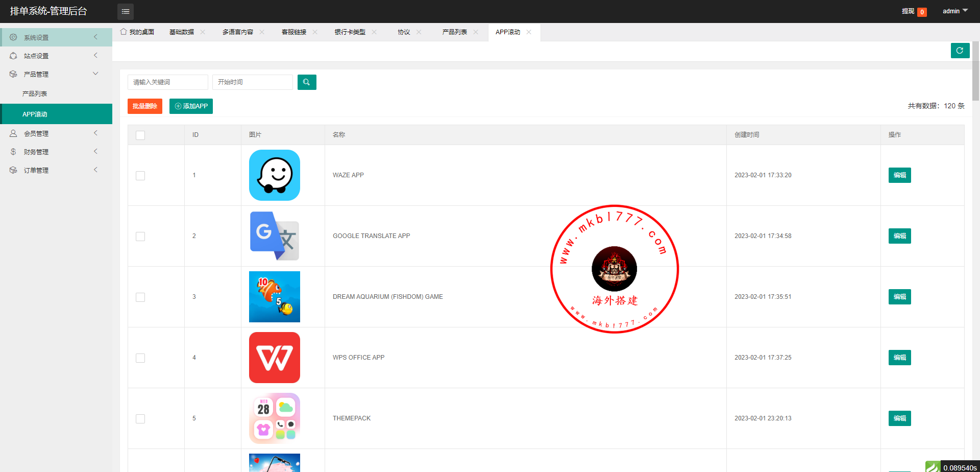Image resolution: width=980 pixels, height=472 pixels.
Task: Click the 排单系统-管理后台 title
Action: click(x=48, y=11)
